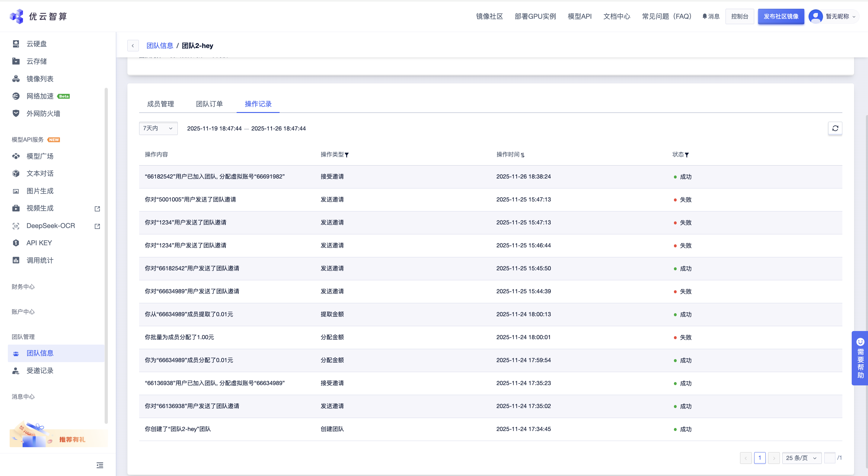Click the 消息 bell notification
Screen dimensions: 868x476
tap(711, 16)
